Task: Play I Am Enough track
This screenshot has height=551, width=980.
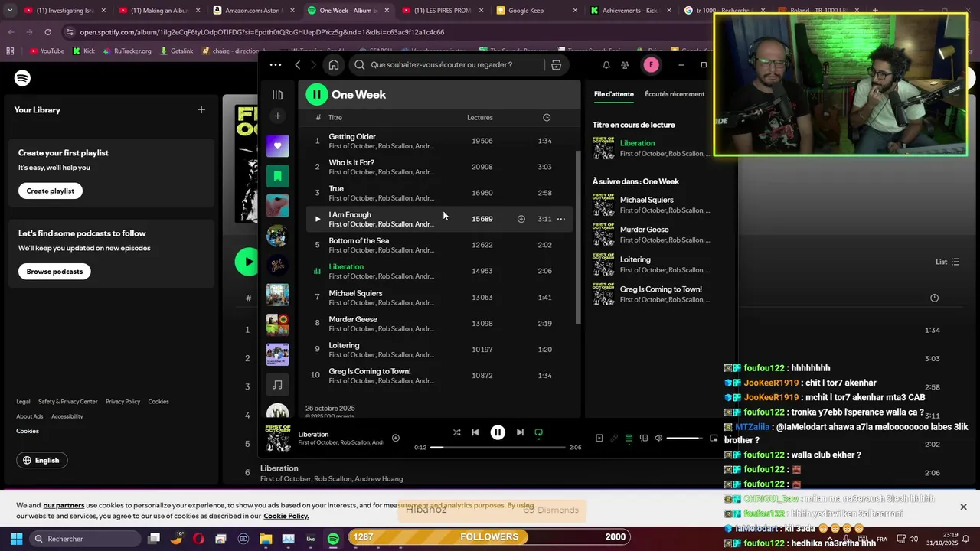Action: click(317, 219)
